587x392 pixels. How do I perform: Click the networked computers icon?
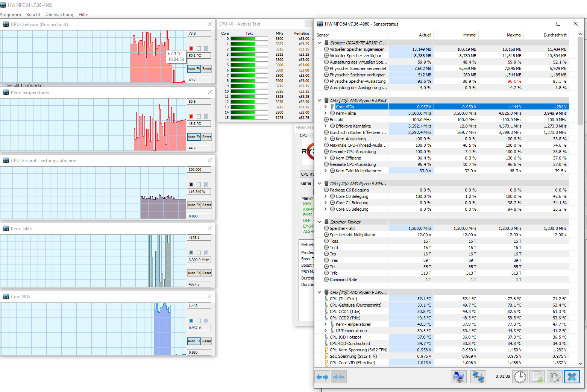(x=478, y=377)
